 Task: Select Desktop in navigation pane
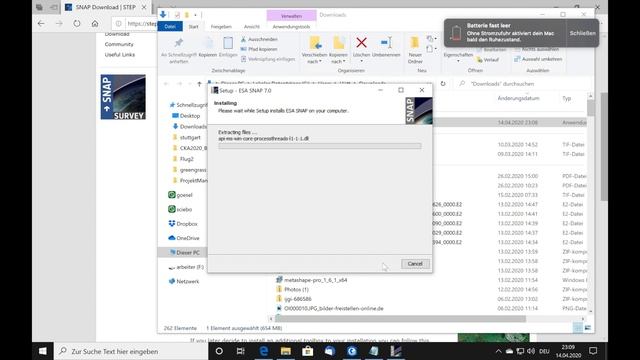186,116
